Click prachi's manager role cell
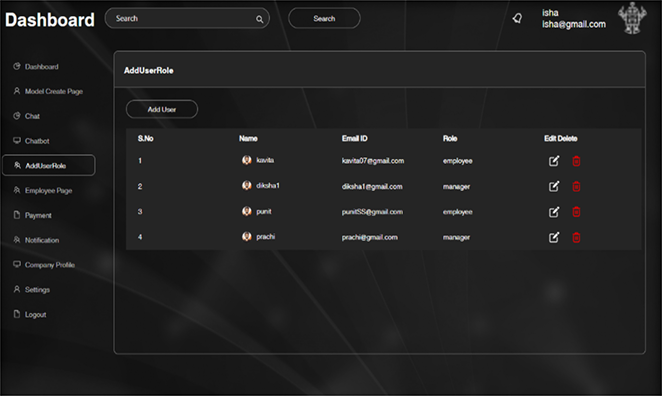This screenshot has height=396, width=662. point(456,237)
